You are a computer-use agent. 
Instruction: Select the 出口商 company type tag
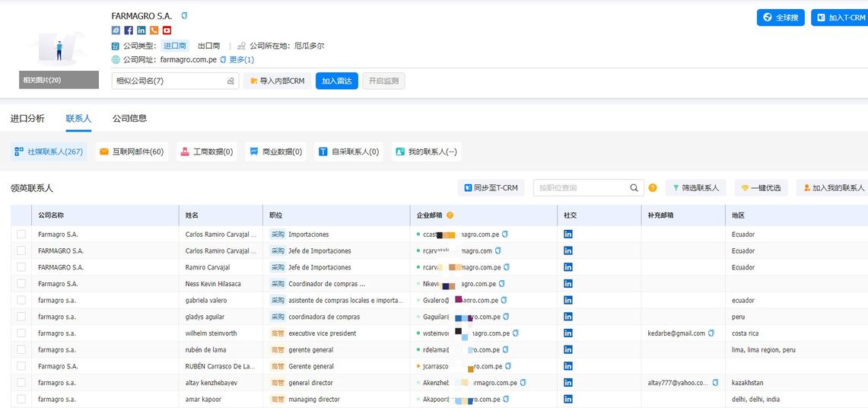(208, 46)
